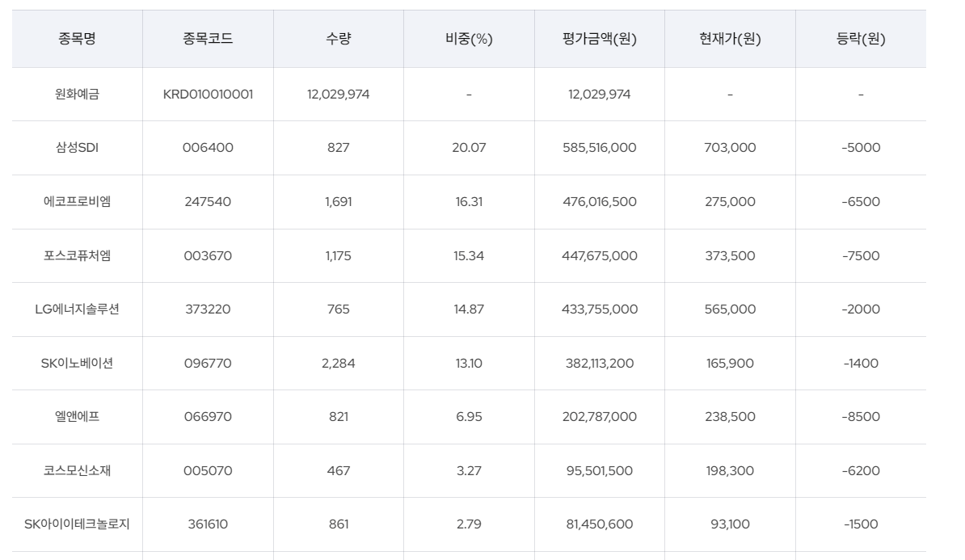Select stock code 096770

coord(208,363)
